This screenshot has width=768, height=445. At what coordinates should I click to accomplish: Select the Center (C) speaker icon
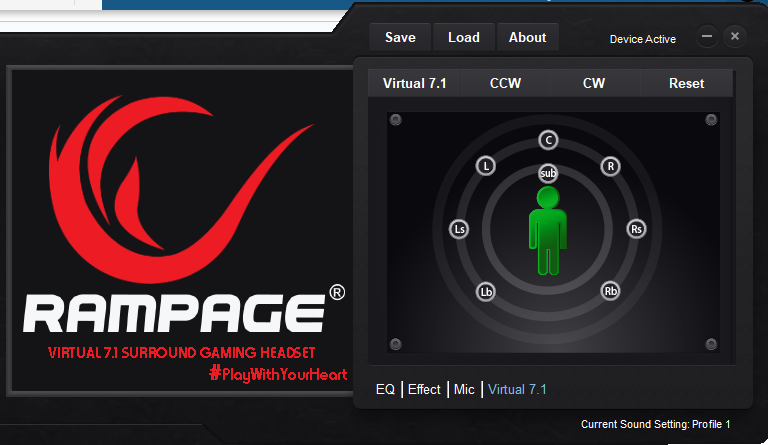click(x=548, y=141)
